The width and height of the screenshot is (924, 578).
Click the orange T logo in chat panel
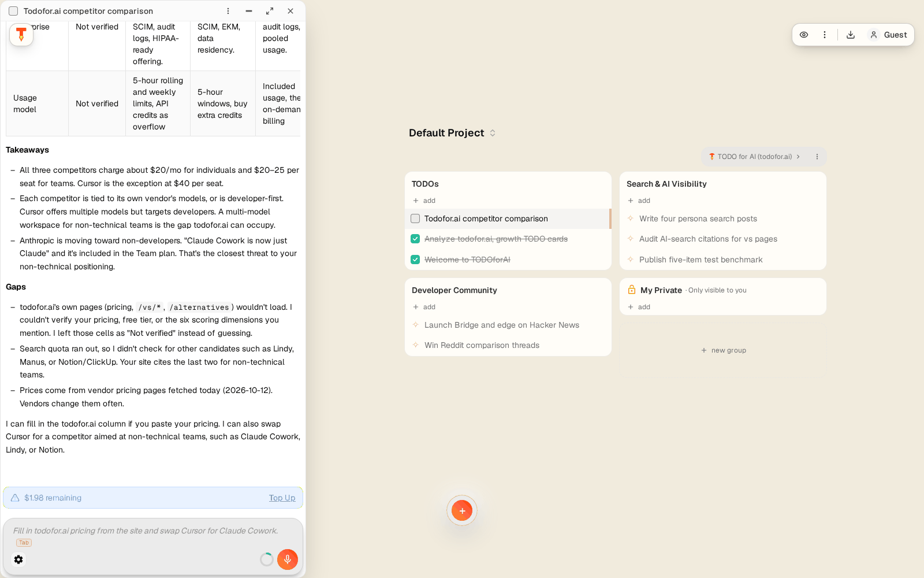[x=21, y=35]
